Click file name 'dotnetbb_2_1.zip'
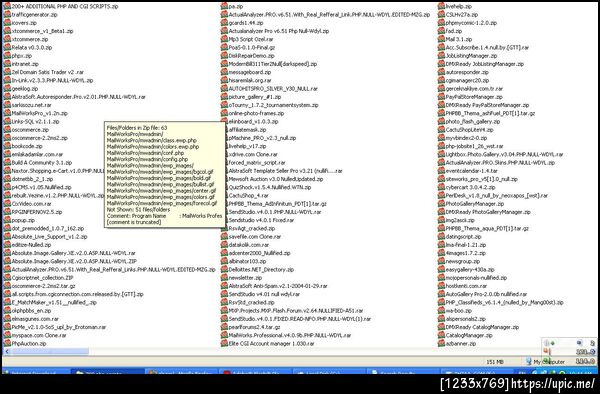The width and height of the screenshot is (600, 394). pos(32,179)
